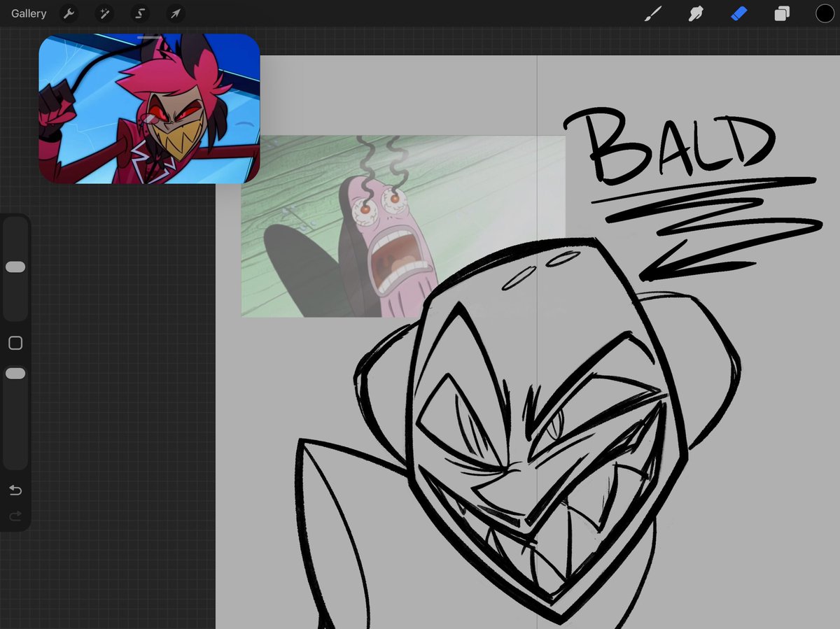Return to the Gallery

click(x=28, y=13)
